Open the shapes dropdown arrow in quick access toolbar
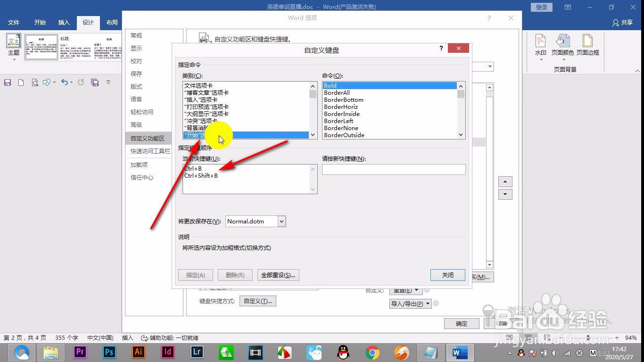The image size is (644, 362). click(x=54, y=82)
